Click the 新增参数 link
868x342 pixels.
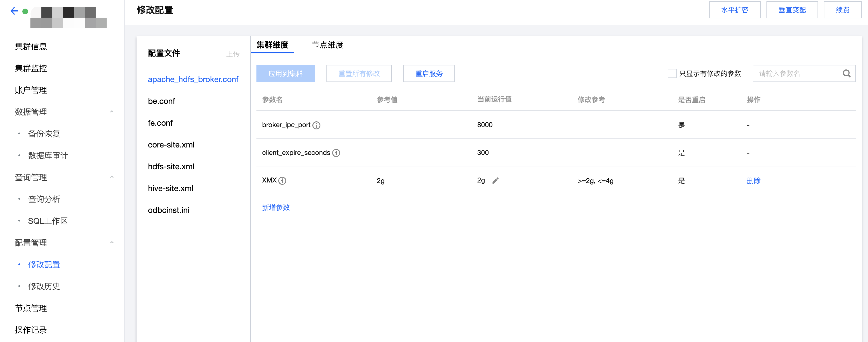tap(276, 207)
